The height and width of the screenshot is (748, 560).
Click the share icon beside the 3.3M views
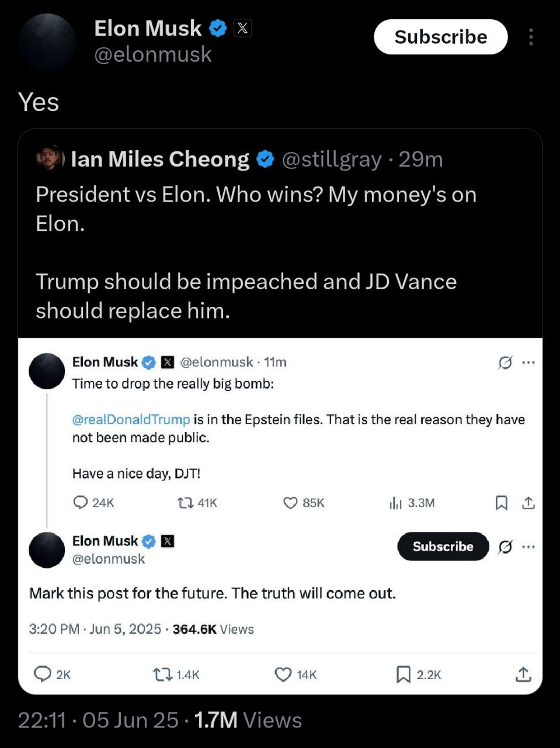[x=528, y=503]
